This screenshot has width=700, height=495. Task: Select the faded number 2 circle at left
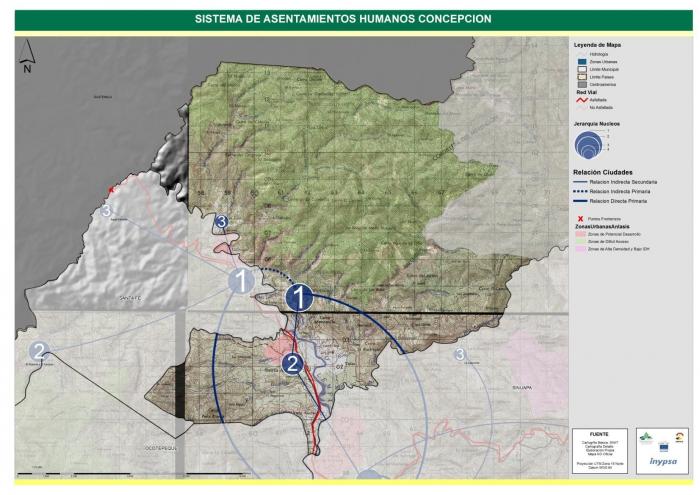(x=39, y=351)
